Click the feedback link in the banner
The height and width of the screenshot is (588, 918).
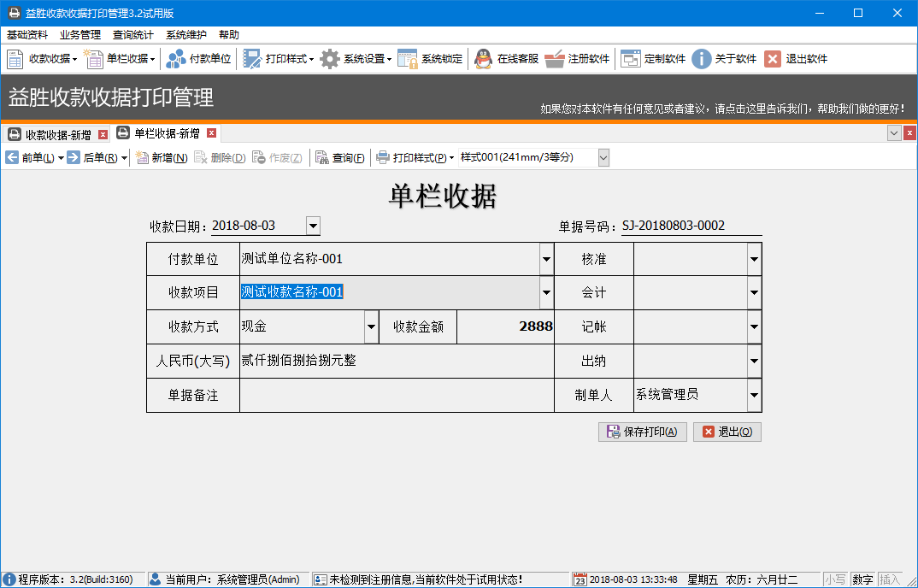[x=722, y=109]
